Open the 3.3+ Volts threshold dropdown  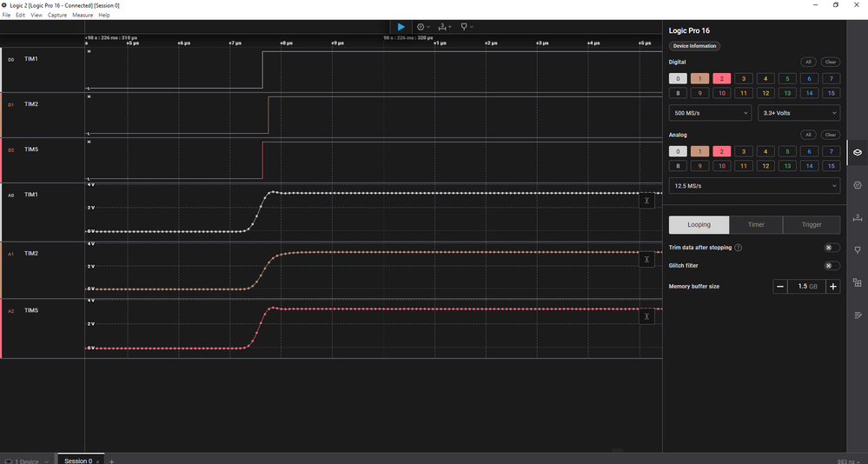click(798, 113)
